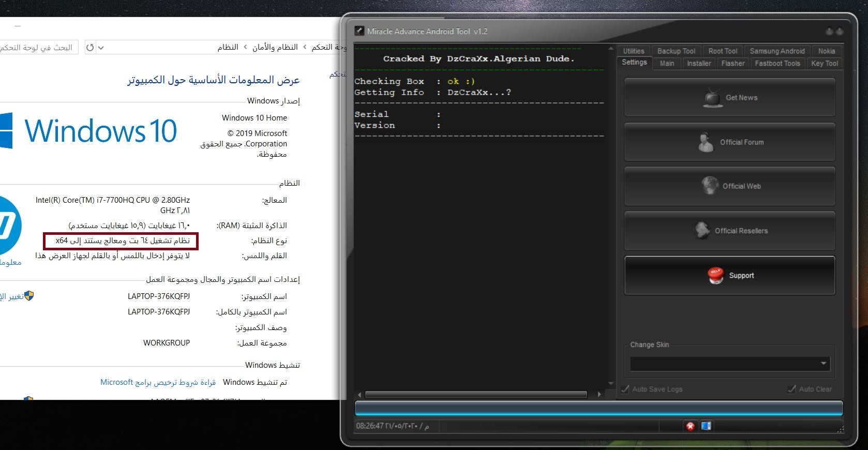Open the Fastboot Tools tab
The height and width of the screenshot is (450, 868).
(x=777, y=64)
